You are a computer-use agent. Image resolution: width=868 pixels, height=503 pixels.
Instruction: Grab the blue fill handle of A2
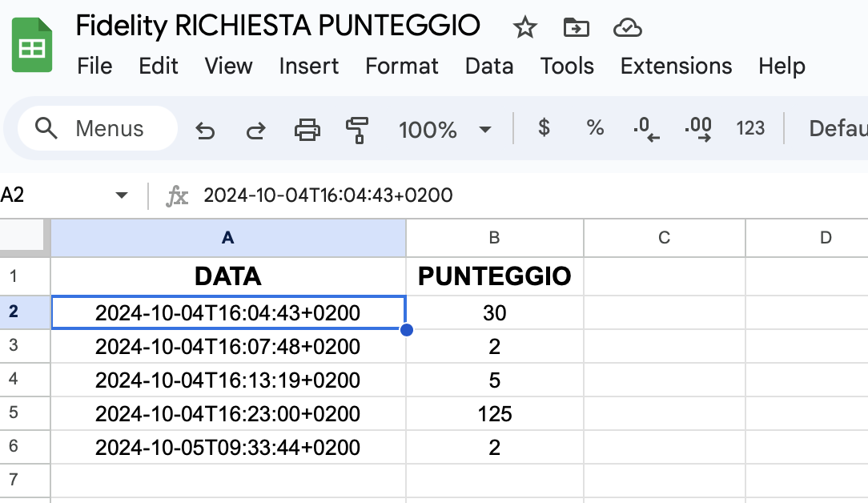click(406, 330)
